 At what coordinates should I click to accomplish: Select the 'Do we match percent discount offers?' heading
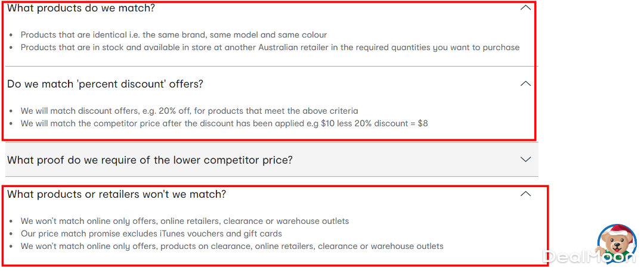pyautogui.click(x=105, y=84)
